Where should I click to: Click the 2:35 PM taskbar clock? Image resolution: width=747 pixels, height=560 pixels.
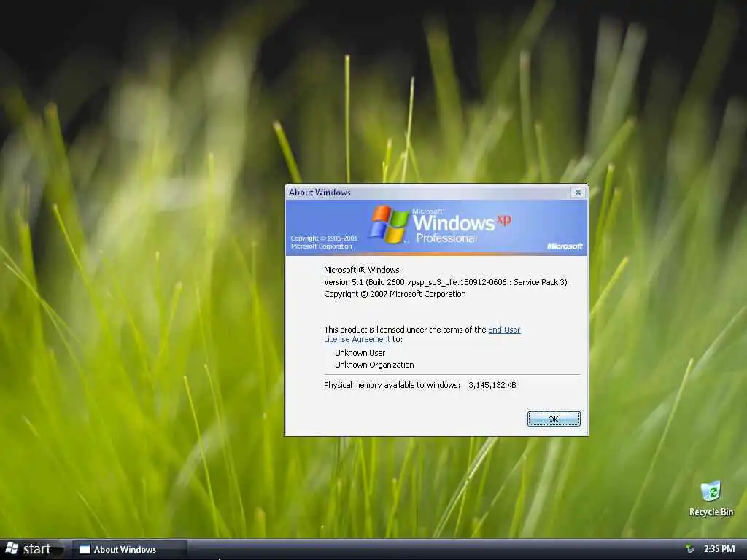[719, 549]
